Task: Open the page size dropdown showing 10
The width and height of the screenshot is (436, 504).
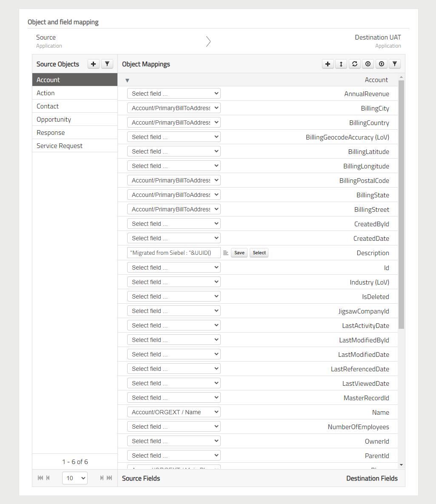Action: pos(74,478)
